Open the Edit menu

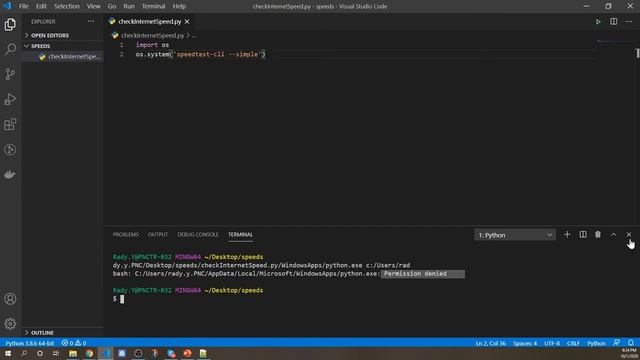41,7
